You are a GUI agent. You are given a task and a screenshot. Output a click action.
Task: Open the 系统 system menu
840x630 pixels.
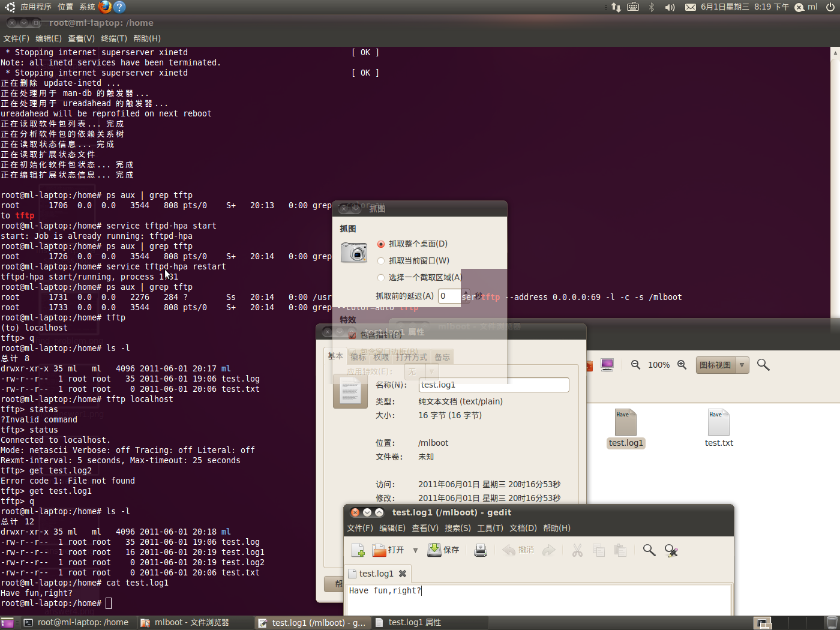coord(88,7)
